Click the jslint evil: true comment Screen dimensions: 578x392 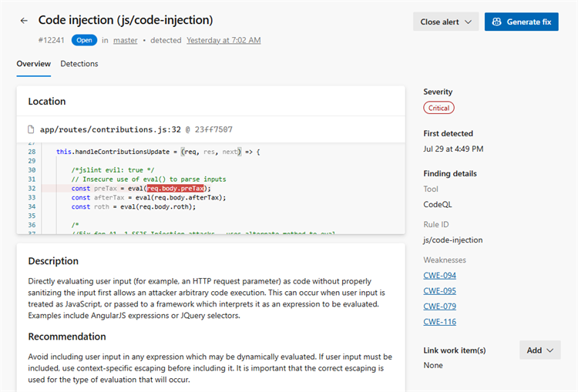pyautogui.click(x=113, y=170)
